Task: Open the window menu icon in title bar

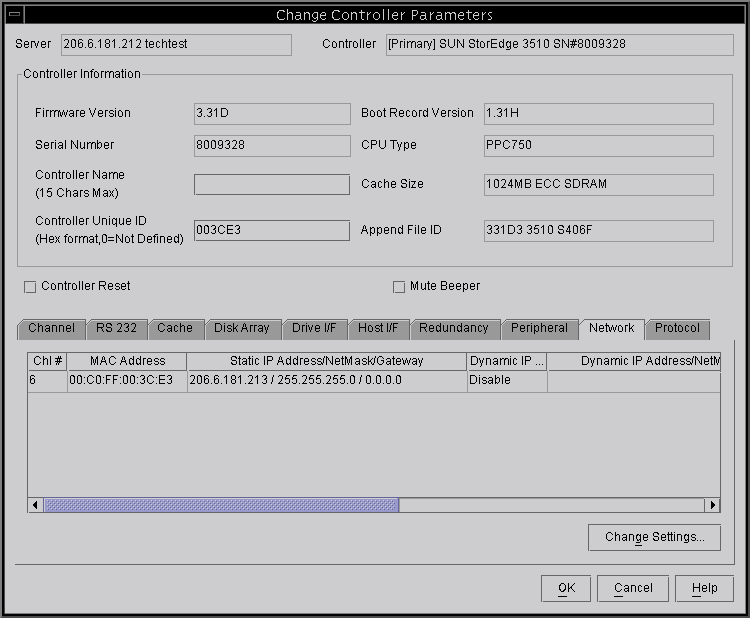Action: click(x=15, y=14)
